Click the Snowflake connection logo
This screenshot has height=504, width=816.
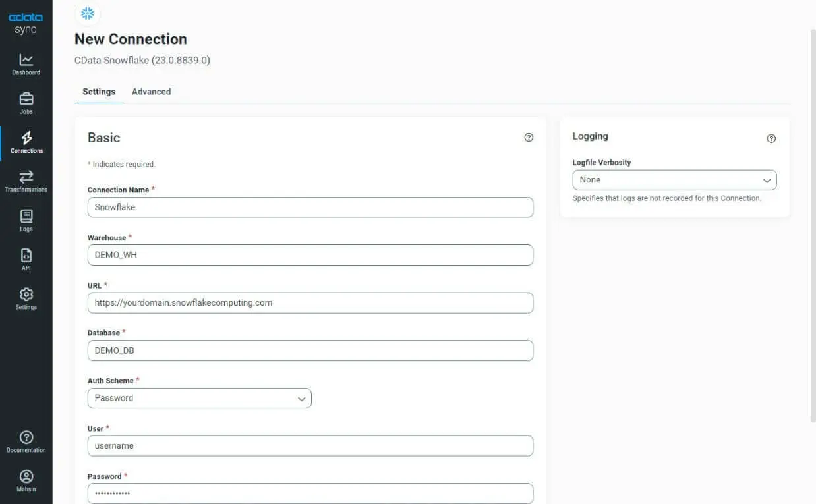click(x=88, y=13)
